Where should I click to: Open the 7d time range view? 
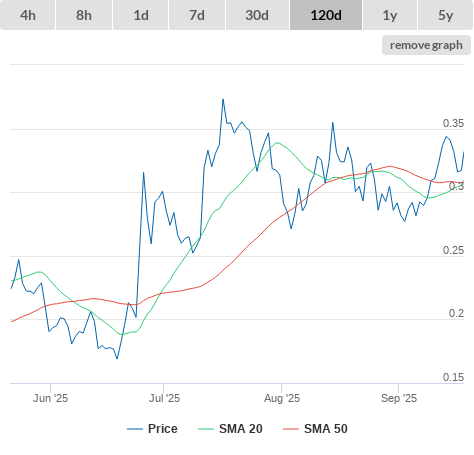[197, 15]
